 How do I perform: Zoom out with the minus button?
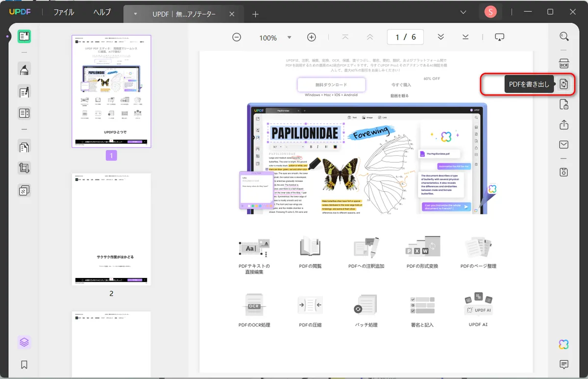click(x=237, y=37)
